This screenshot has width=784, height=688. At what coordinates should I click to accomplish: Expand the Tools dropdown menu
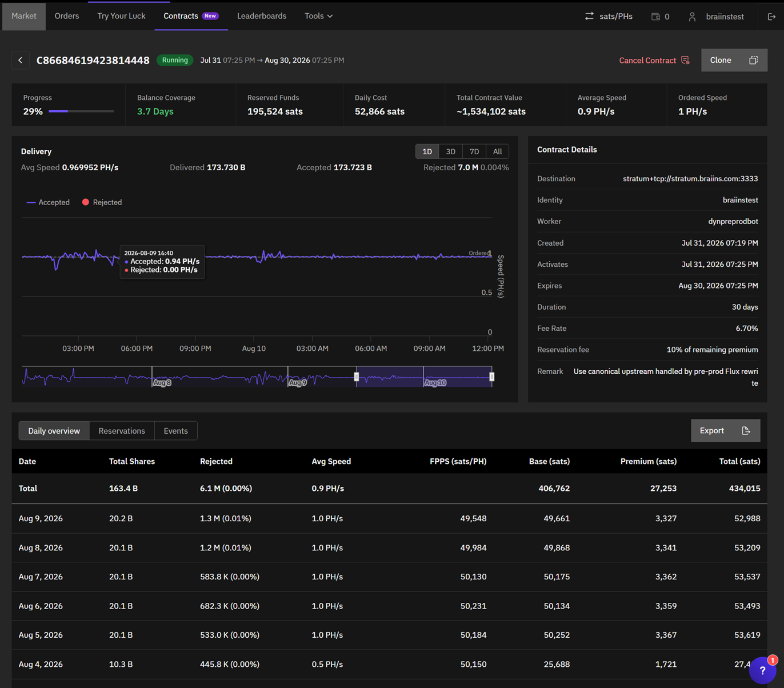click(x=318, y=16)
